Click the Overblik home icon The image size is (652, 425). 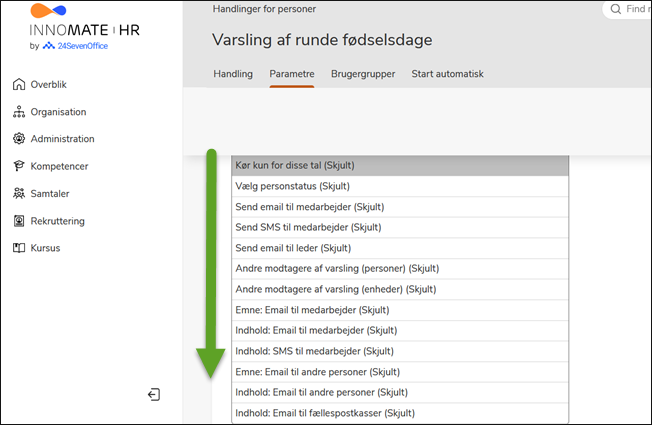[x=19, y=85]
